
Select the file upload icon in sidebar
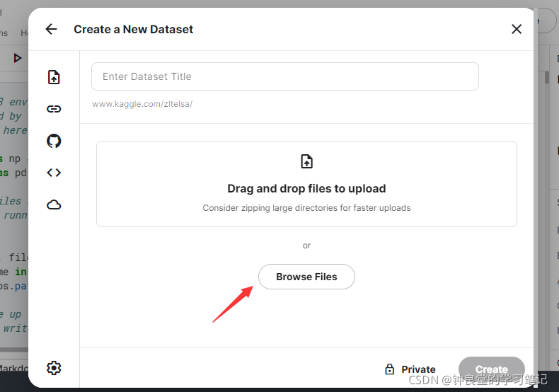54,77
